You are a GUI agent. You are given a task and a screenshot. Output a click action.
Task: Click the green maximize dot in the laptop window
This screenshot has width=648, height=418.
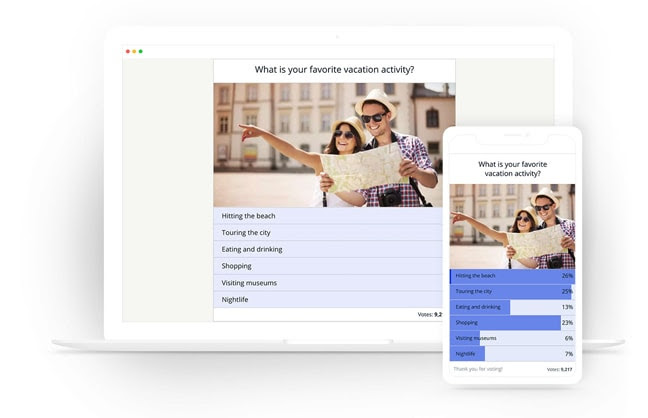click(x=141, y=51)
